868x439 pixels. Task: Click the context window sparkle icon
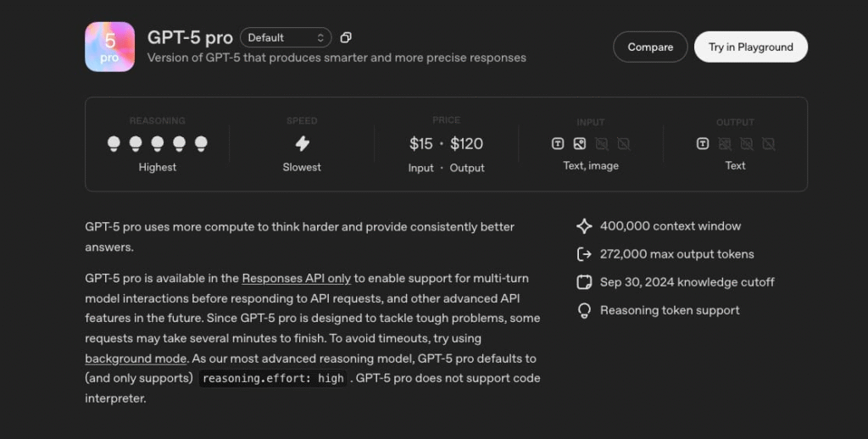[x=584, y=226]
